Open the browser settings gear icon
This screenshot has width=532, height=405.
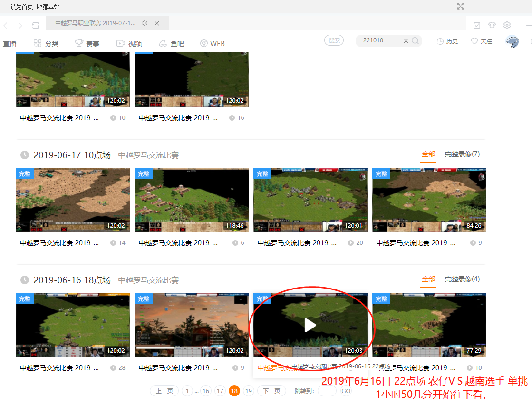pyautogui.click(x=506, y=25)
